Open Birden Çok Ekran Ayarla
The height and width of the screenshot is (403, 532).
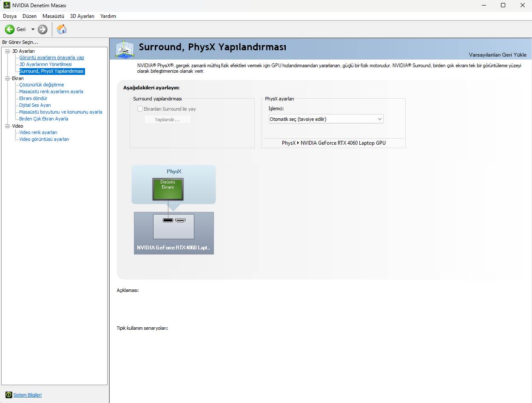click(44, 119)
